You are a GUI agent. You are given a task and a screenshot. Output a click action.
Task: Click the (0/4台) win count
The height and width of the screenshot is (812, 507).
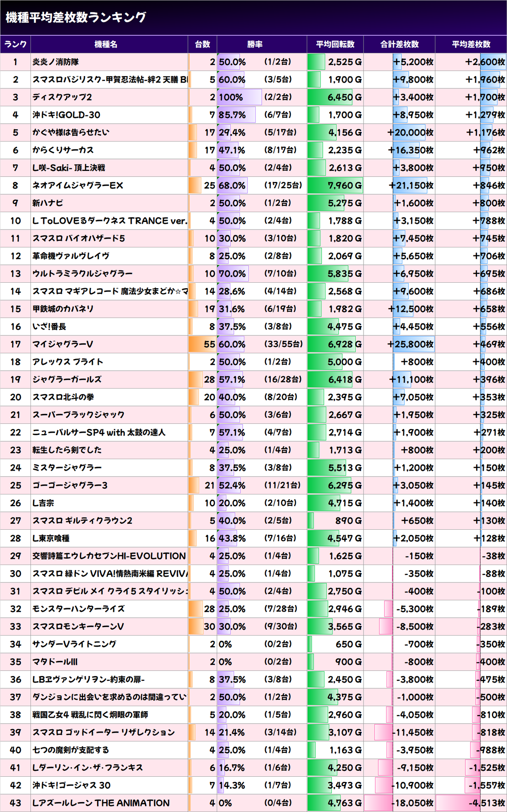click(x=278, y=803)
